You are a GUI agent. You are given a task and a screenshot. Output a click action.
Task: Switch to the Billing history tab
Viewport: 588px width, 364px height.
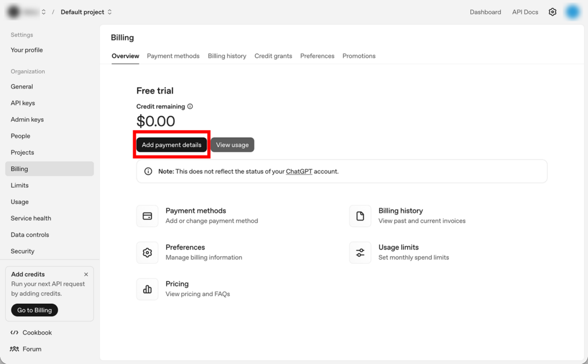(x=226, y=56)
